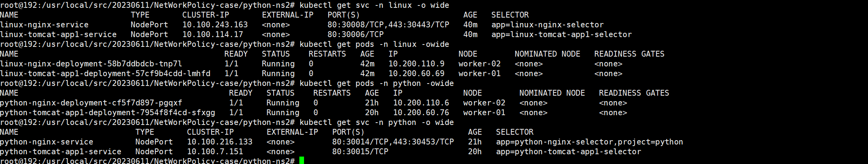Click the green terminal cursor block
Image resolution: width=868 pixels, height=164 pixels.
coord(301,160)
